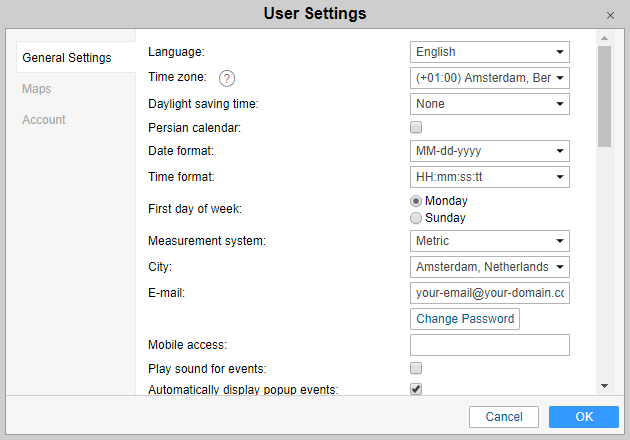Click the Cancel button
630x440 pixels.
pos(504,417)
